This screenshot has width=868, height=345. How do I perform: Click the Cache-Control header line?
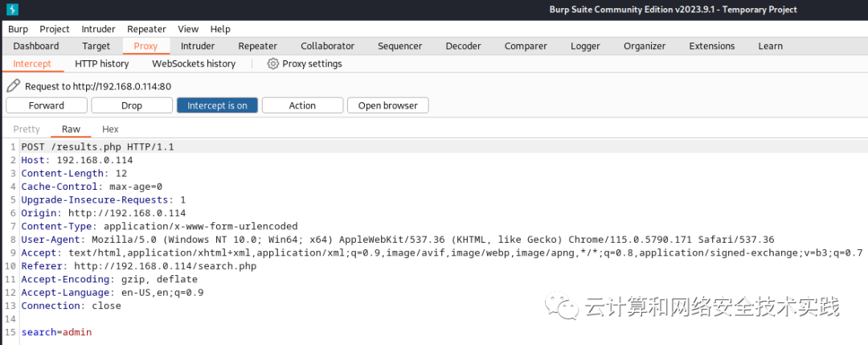tap(92, 187)
